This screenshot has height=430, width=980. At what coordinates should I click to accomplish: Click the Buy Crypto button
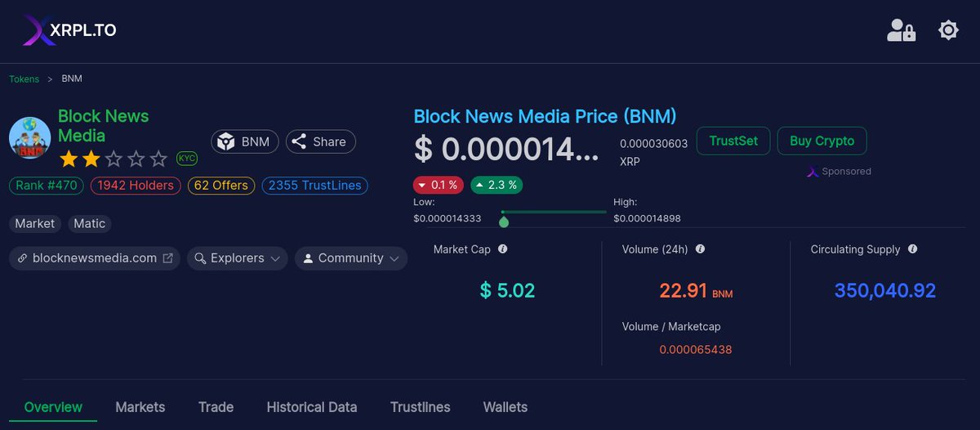(x=822, y=141)
